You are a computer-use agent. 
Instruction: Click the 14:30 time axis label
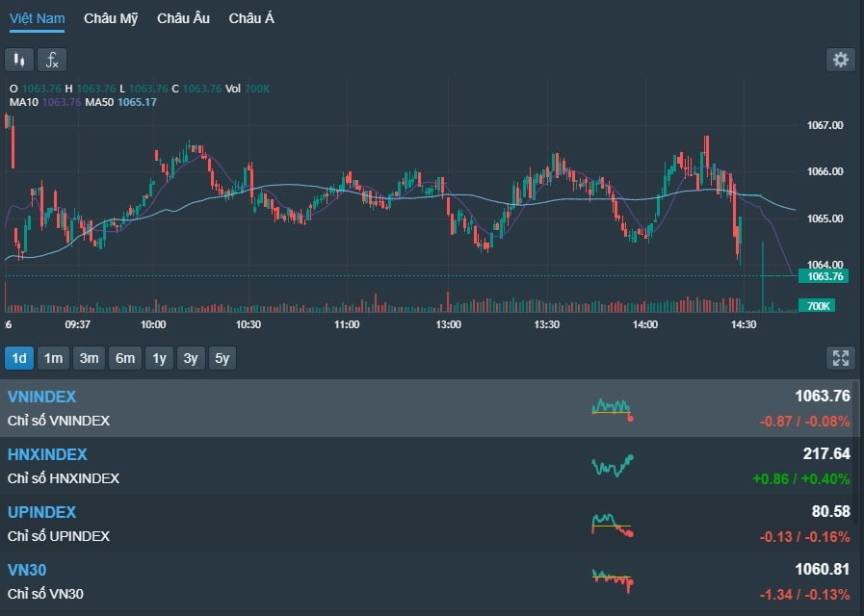click(744, 324)
